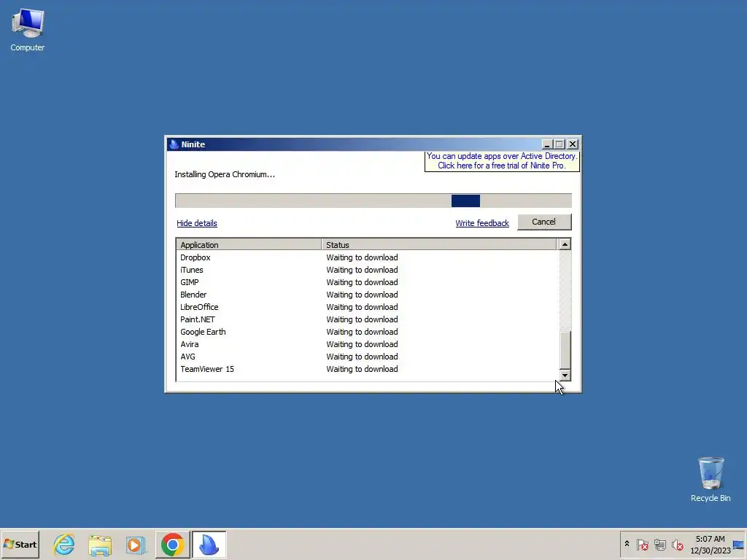Select the Dropbox row

(367, 257)
